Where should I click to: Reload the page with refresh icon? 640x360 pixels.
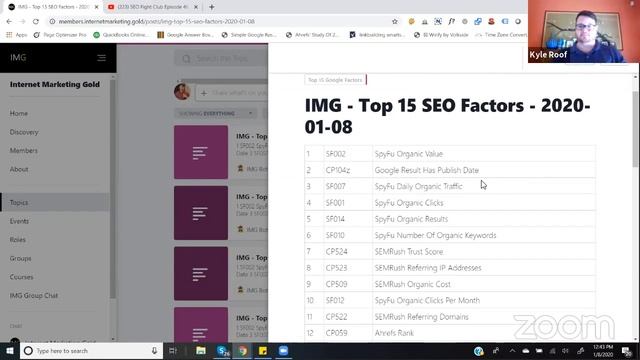tap(36, 21)
